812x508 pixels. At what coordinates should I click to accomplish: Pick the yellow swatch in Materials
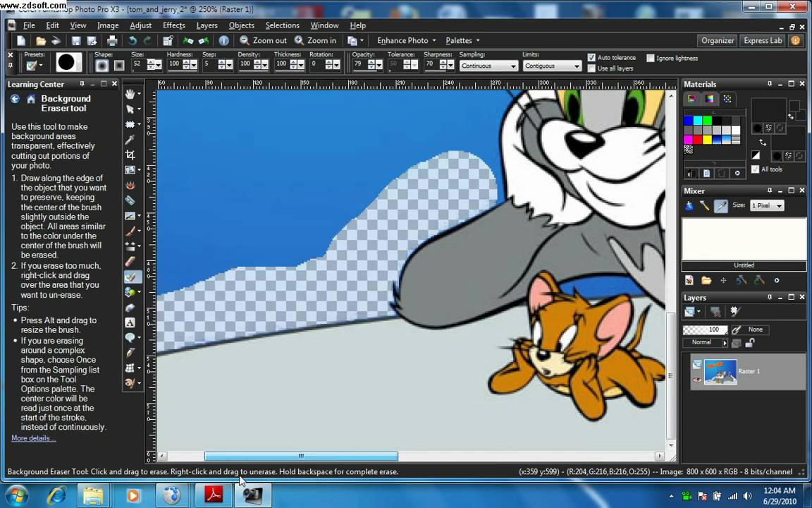[x=707, y=140]
